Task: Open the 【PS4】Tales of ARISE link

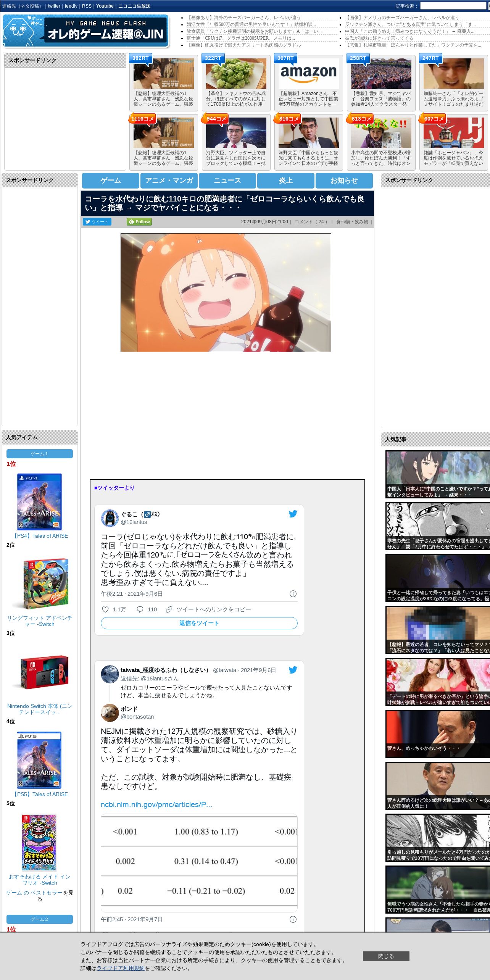Action: 40,536
